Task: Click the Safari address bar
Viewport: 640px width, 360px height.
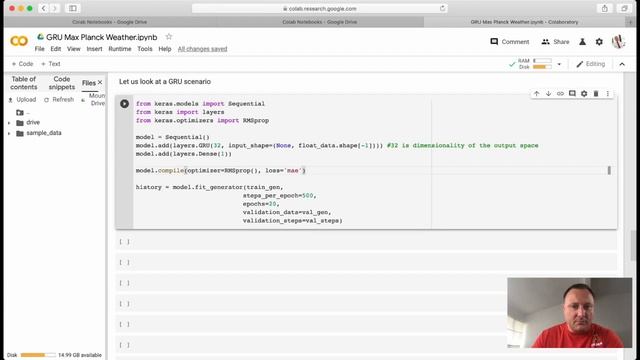Action: [x=320, y=8]
